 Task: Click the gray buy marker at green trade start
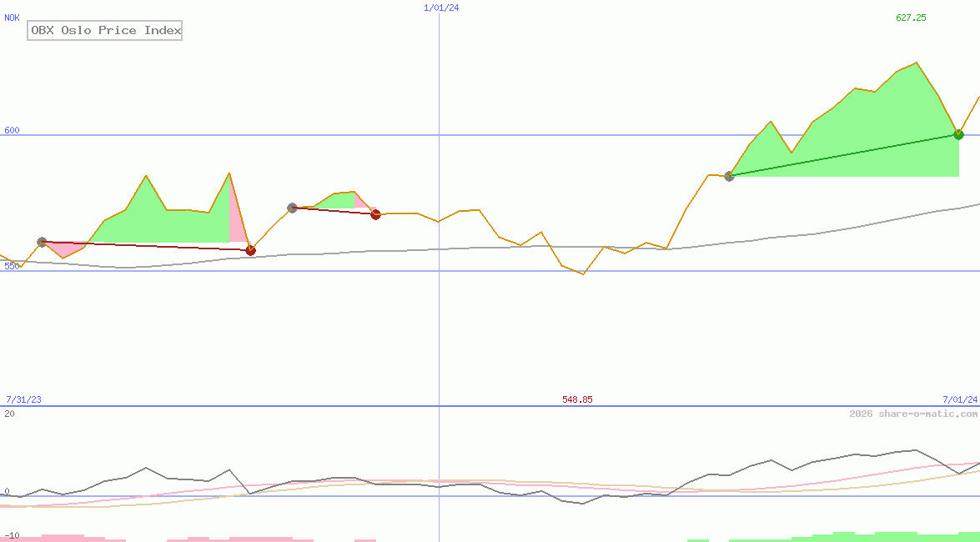pos(729,176)
